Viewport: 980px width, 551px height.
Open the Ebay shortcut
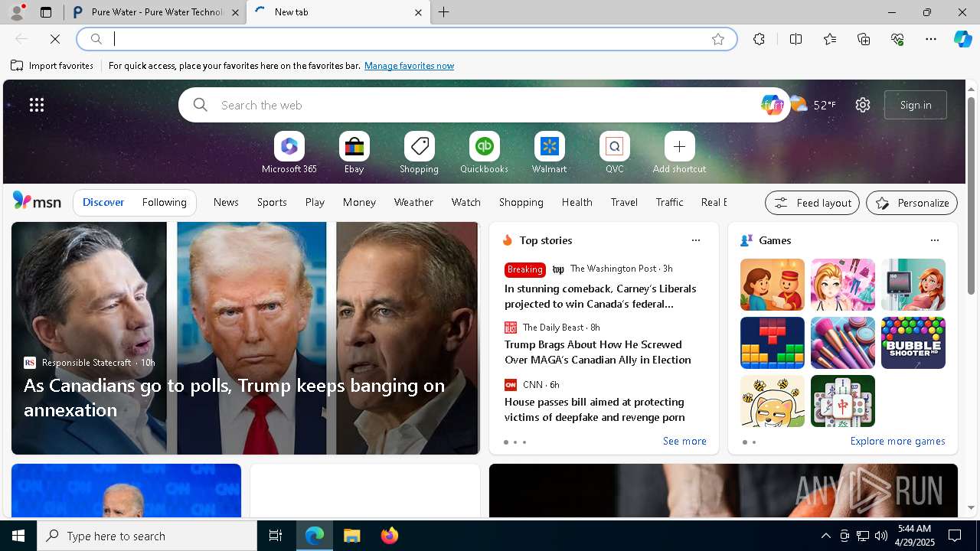[354, 153]
